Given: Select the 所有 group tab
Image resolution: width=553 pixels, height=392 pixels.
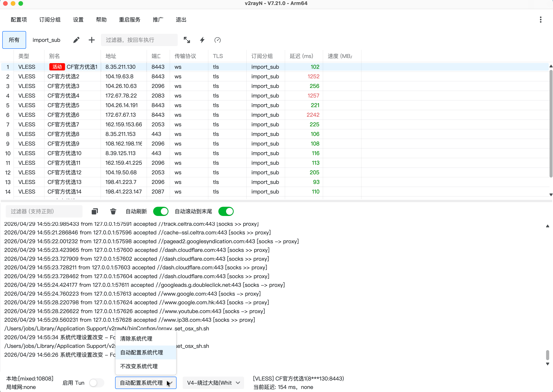Looking at the screenshot, I should (x=14, y=40).
